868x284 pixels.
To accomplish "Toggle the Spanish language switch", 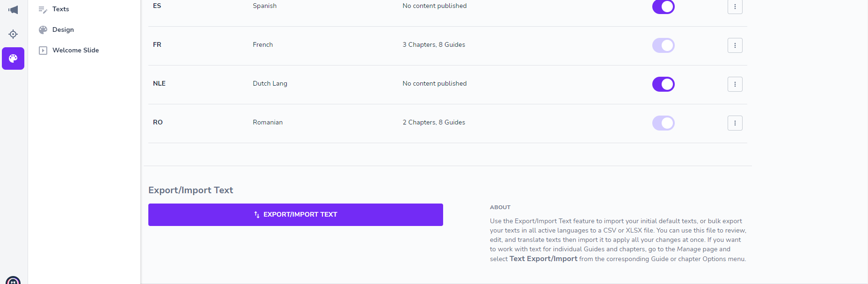I will (663, 7).
